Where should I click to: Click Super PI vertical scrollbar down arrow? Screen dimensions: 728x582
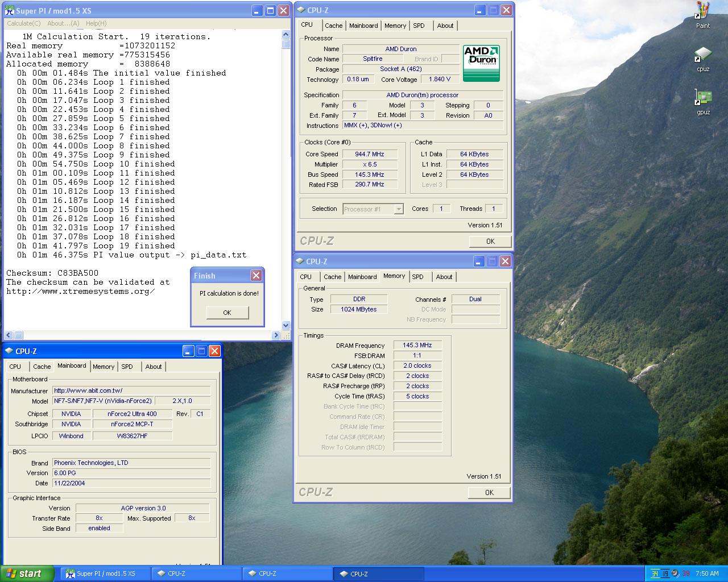click(x=286, y=326)
